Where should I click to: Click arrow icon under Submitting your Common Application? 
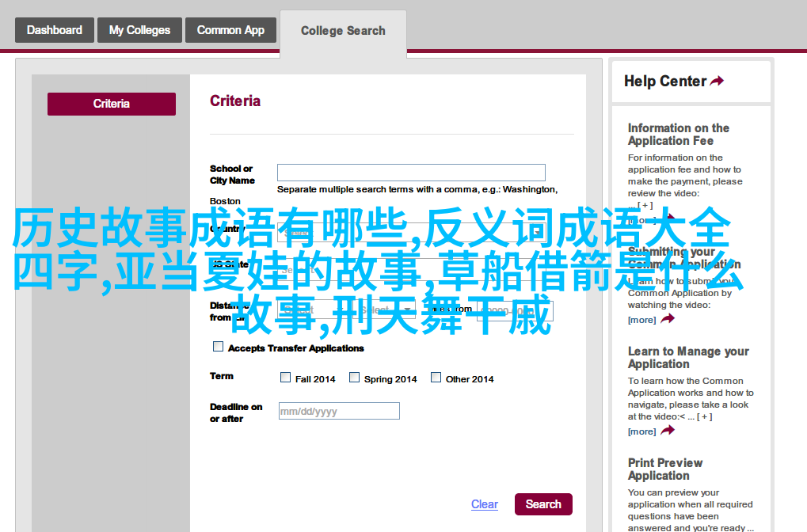[x=668, y=319]
